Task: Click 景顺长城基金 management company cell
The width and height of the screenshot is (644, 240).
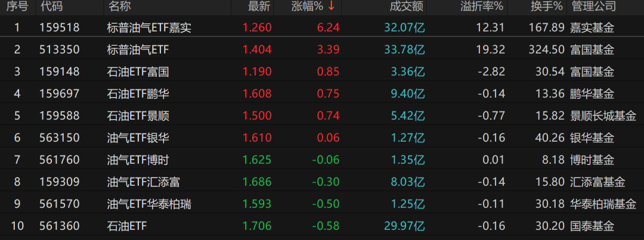Action: coord(603,116)
